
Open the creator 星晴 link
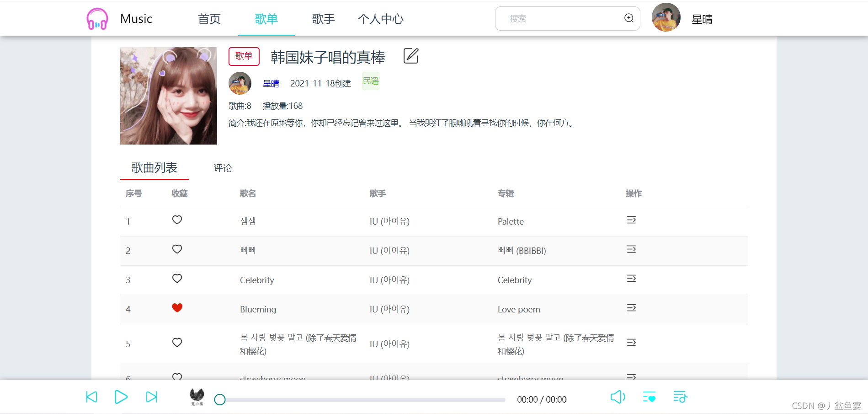coord(271,84)
